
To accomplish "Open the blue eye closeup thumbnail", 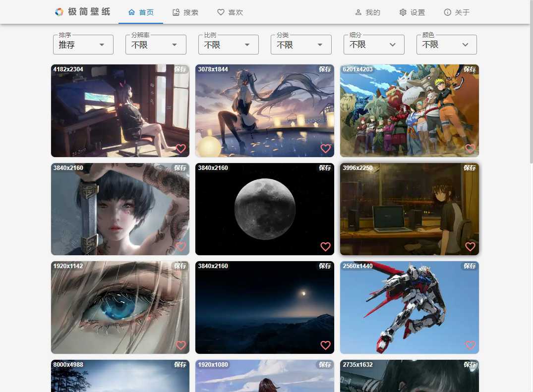I will 120,307.
